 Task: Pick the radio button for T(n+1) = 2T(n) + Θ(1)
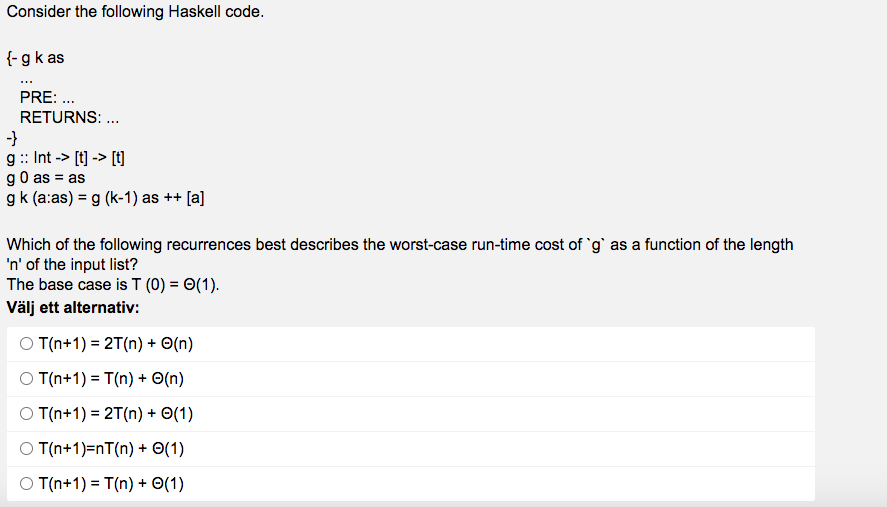tap(27, 414)
